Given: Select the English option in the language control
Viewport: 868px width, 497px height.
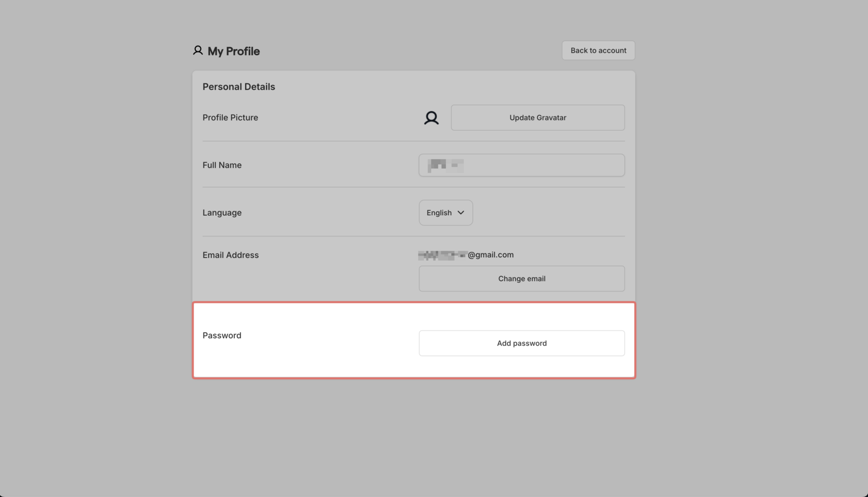Looking at the screenshot, I should 438,212.
